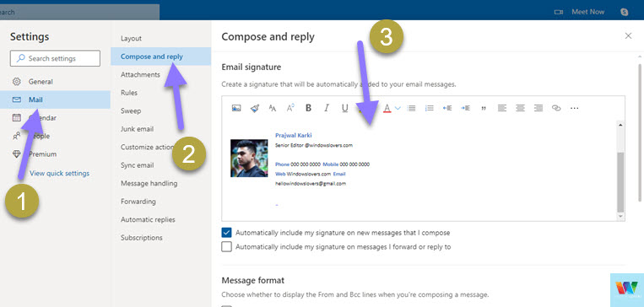Click hellowindowslovers@gmail.com in signature
The image size is (644, 307).
(x=311, y=184)
